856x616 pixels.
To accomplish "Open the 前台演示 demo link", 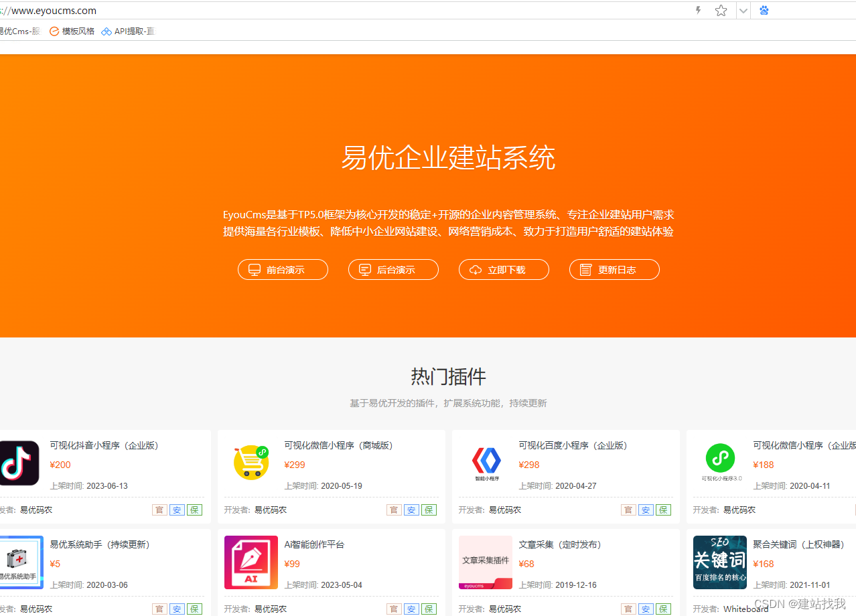I will click(282, 270).
